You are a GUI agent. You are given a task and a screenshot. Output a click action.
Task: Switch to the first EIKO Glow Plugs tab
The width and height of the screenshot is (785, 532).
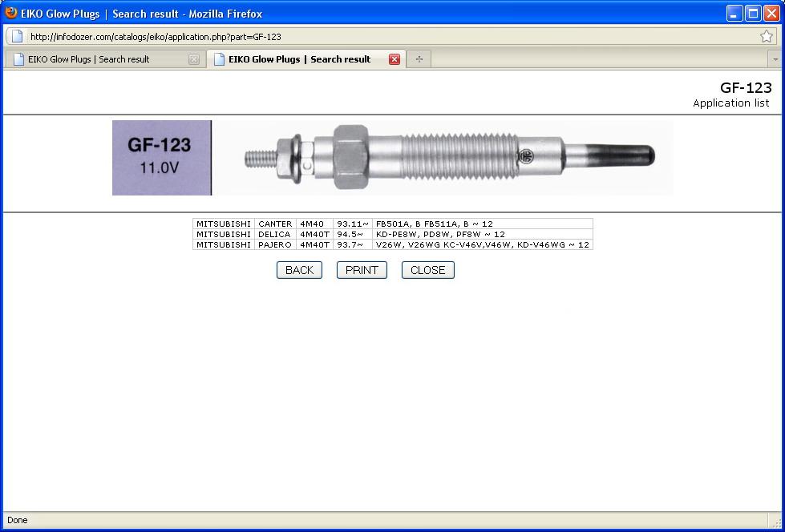[x=104, y=59]
